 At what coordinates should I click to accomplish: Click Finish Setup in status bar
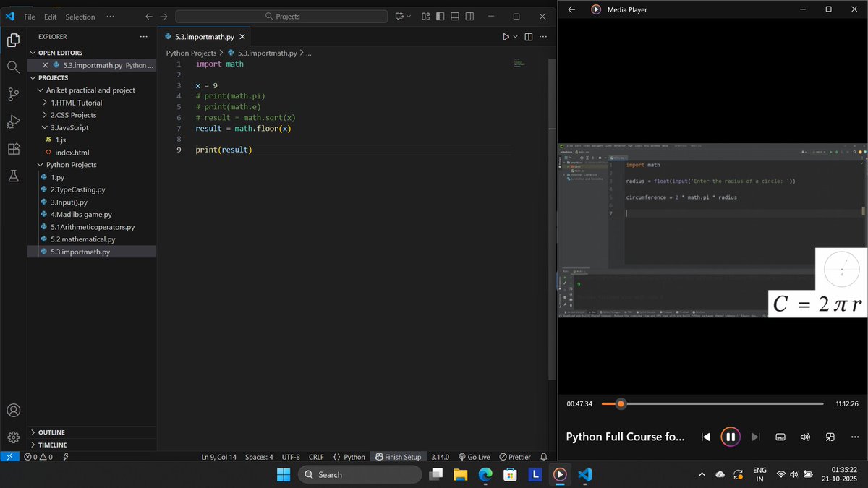point(397,457)
